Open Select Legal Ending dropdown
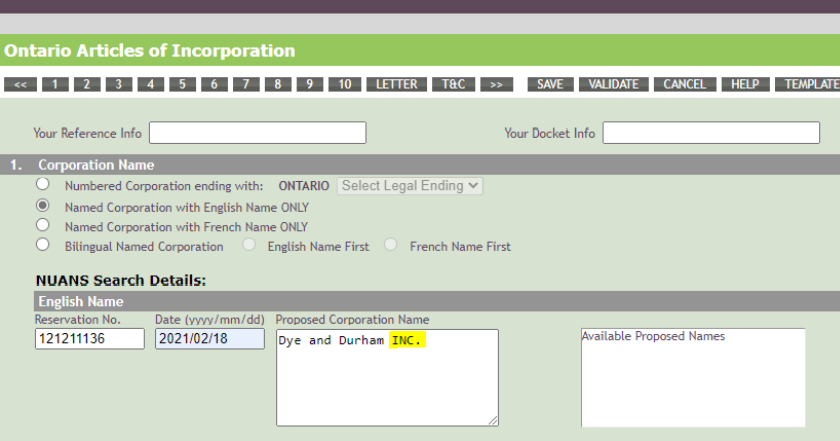The image size is (840, 441). click(x=410, y=186)
